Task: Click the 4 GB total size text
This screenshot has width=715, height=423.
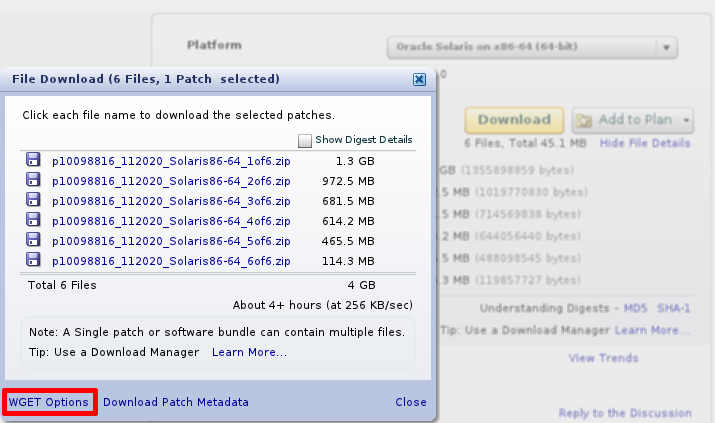Action: (x=361, y=285)
